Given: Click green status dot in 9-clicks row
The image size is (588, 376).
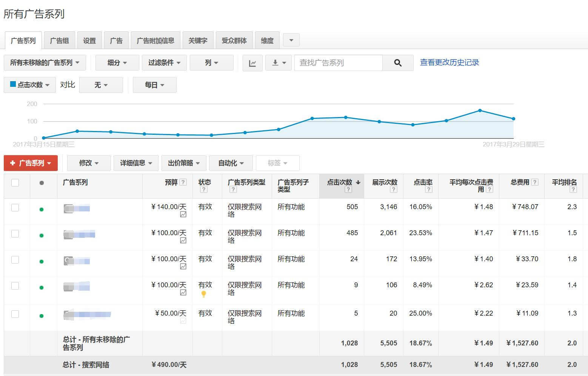Looking at the screenshot, I should click(x=42, y=288).
